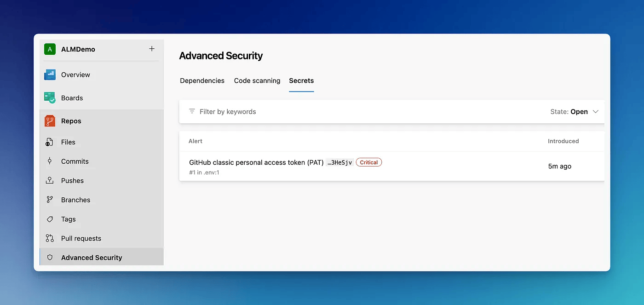Click the filter funnel icon

click(192, 111)
